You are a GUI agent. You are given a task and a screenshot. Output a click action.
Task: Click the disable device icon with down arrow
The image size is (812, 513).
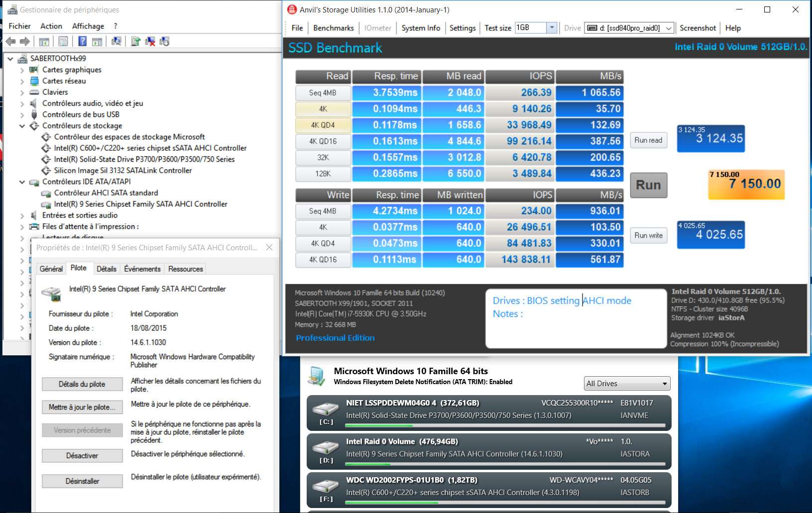164,41
